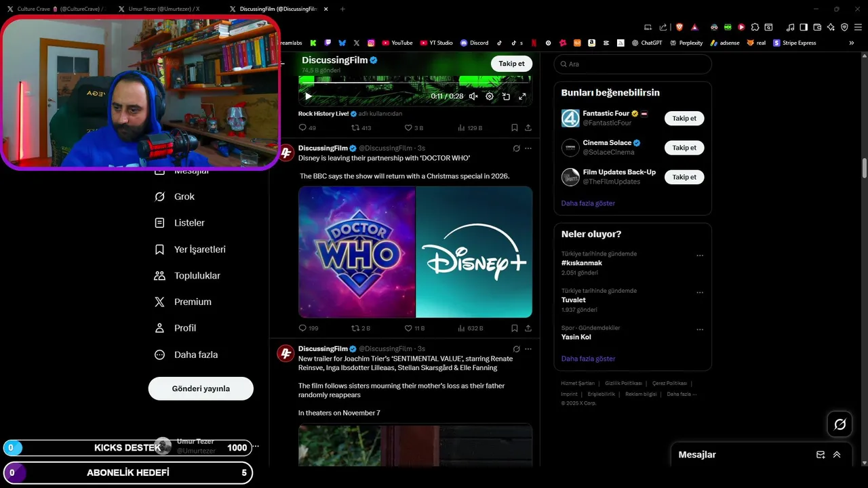Open replies on the Rock History Live post
Screen dimensions: 868x488
pyautogui.click(x=307, y=127)
